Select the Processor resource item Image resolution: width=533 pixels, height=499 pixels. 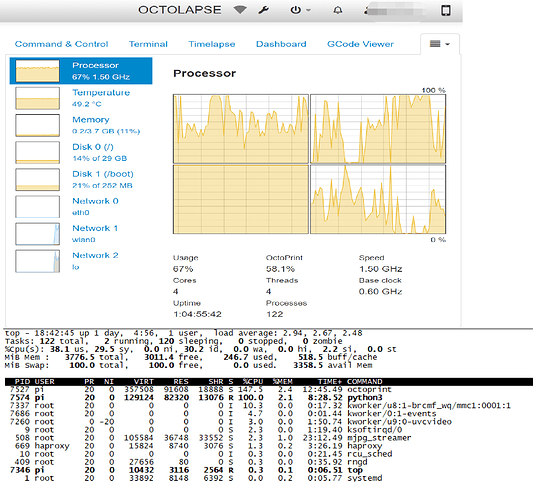click(x=81, y=71)
